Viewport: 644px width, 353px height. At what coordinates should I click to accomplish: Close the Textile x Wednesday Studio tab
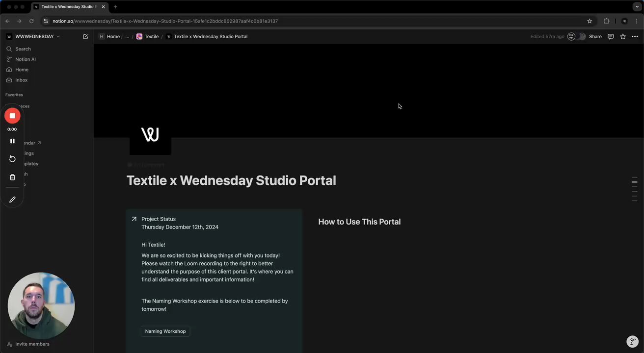coord(103,7)
